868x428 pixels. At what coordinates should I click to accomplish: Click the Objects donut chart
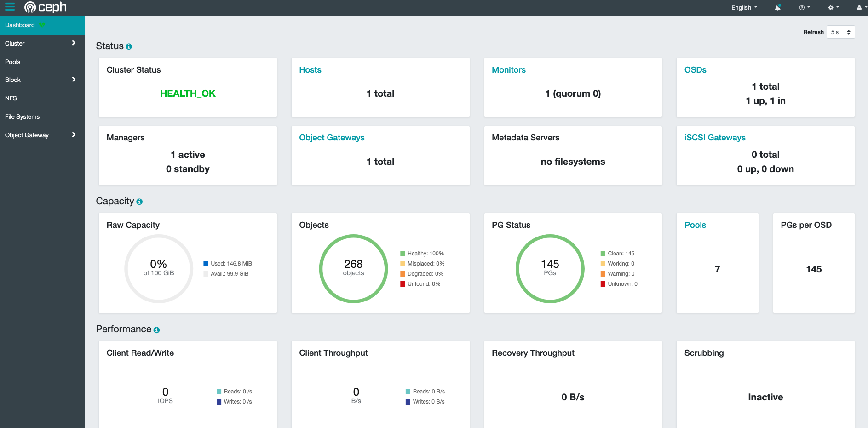pyautogui.click(x=353, y=268)
